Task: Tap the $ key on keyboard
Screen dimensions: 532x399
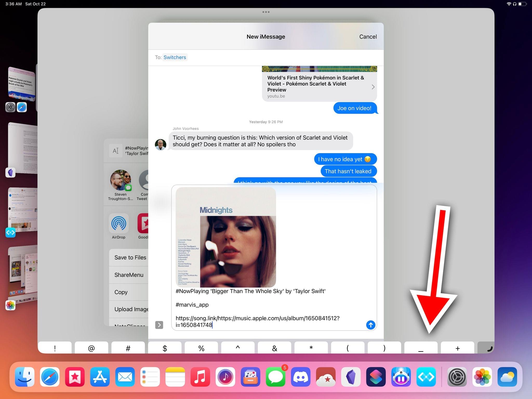Action: click(165, 348)
